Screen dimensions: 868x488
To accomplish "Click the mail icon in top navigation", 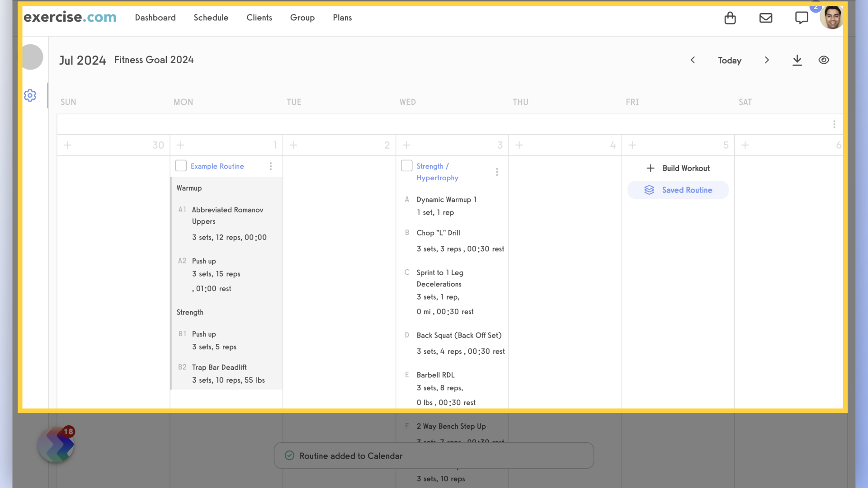I will pyautogui.click(x=766, y=17).
